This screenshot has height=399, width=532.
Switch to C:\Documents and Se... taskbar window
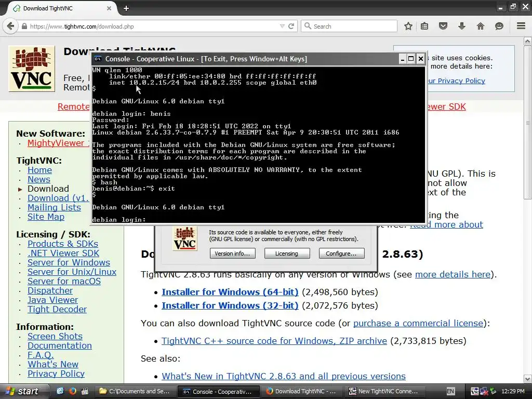[x=135, y=391]
